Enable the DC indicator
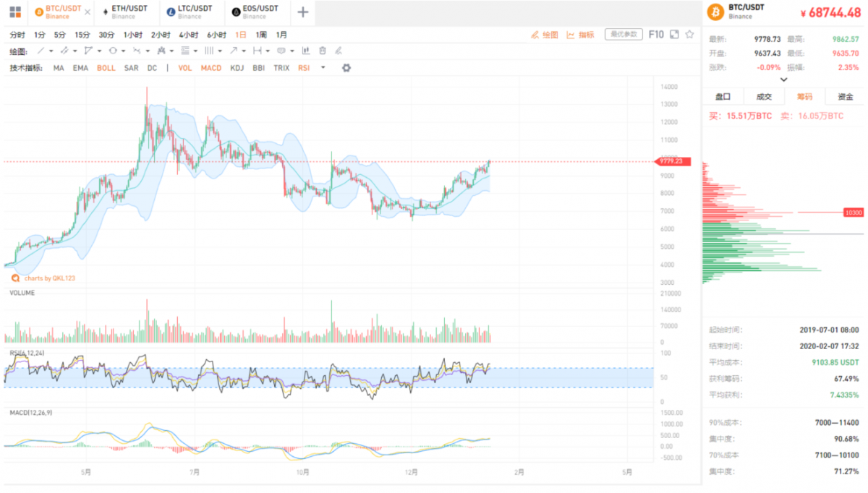Screen dimensions: 868x493 click(152, 68)
